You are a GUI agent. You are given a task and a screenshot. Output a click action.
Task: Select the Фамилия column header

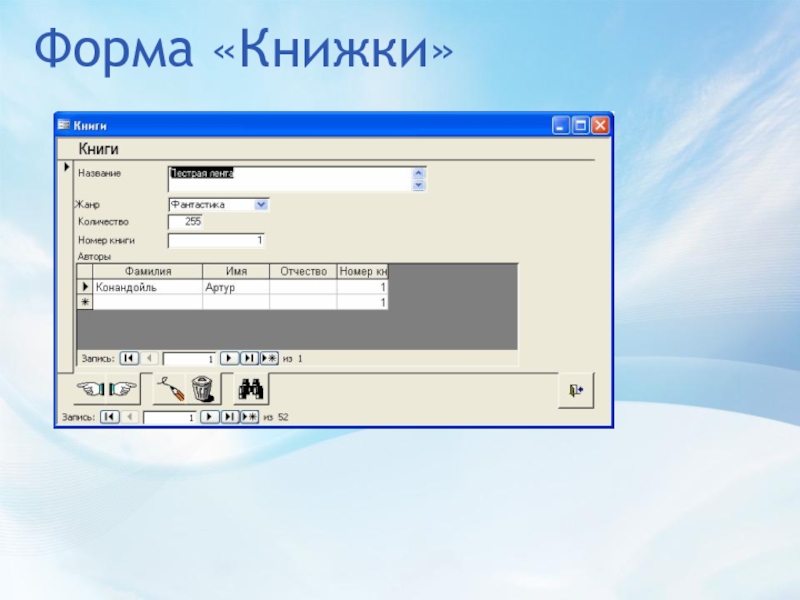147,271
